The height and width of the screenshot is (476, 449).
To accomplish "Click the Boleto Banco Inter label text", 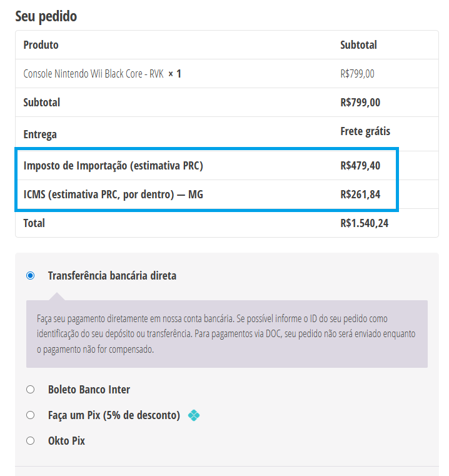I will click(x=89, y=390).
